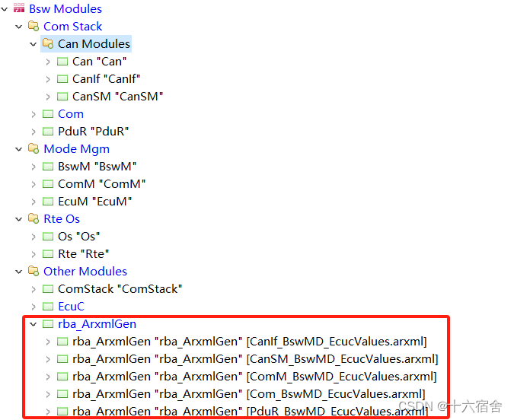
Task: Select the blue rba_ArxmlGen parent label
Action: tap(97, 324)
